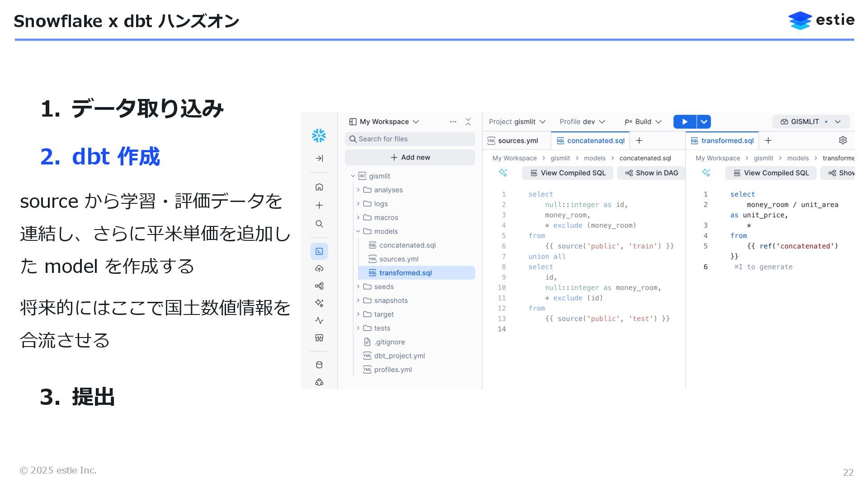Click the Add new button

[x=410, y=158]
